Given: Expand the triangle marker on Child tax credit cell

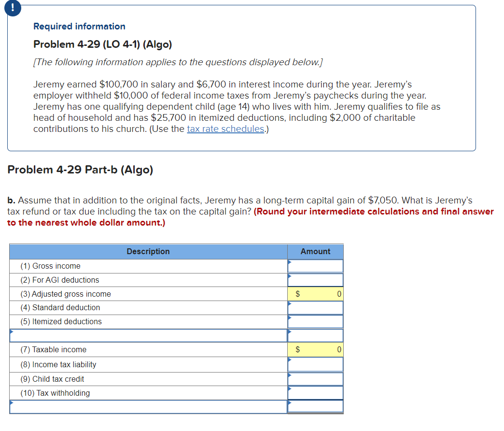Looking at the screenshot, I should pyautogui.click(x=290, y=374).
